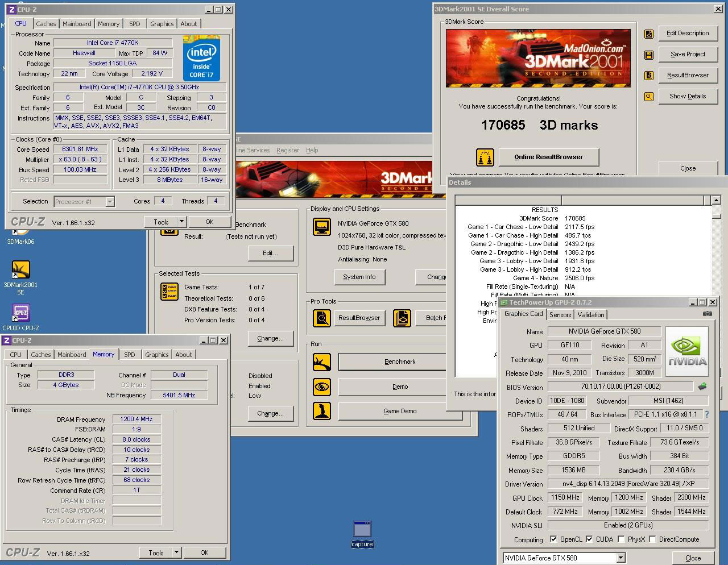Click the Details window scrollbar thumb
The height and width of the screenshot is (565, 728).
pos(716,215)
